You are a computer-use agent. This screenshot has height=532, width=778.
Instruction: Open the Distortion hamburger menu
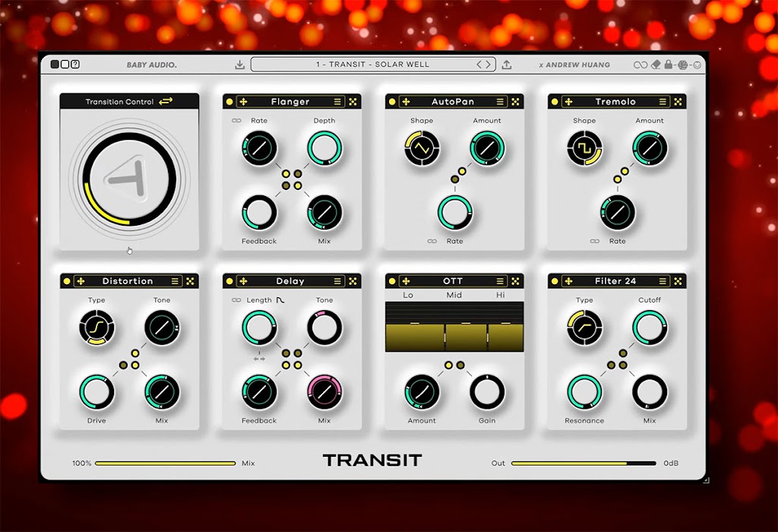point(175,281)
